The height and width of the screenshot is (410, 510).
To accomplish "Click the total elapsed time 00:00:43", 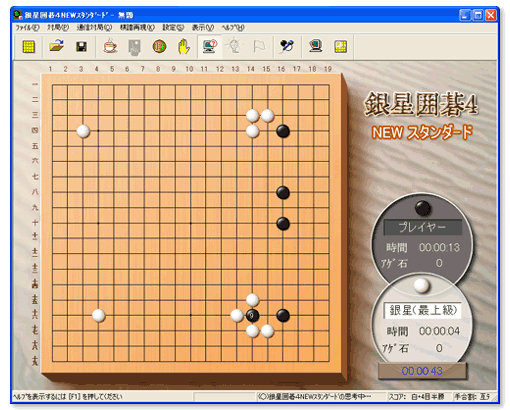I will coord(422,371).
